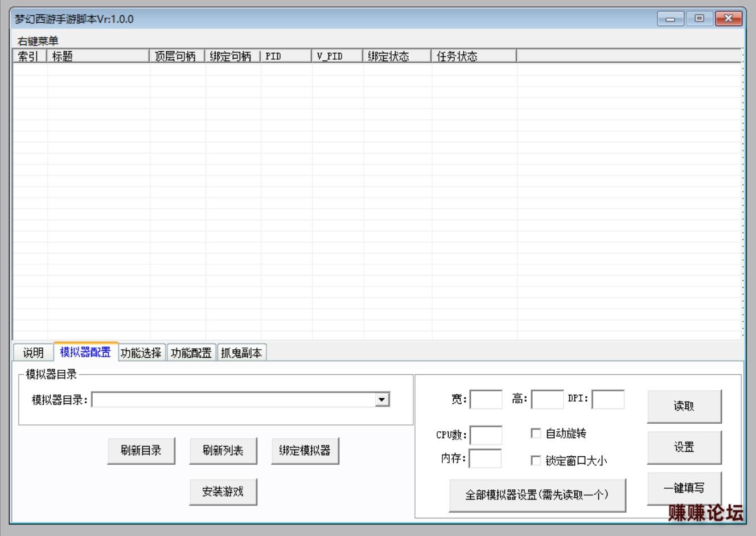Click the 绑定模拟器 button
This screenshot has height=536, width=756.
point(305,451)
